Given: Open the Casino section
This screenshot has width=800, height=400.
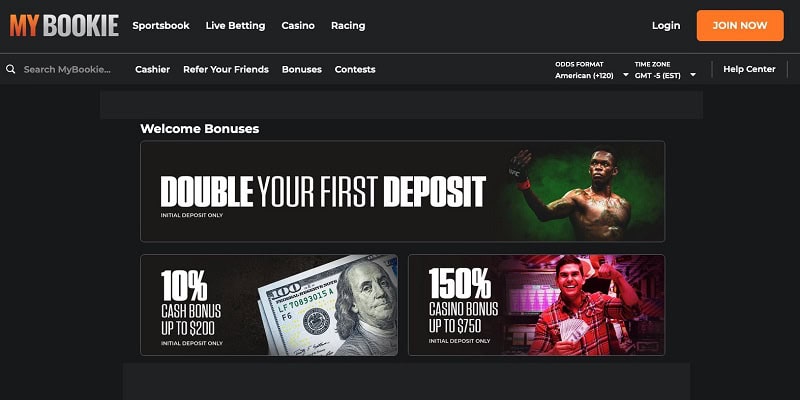Looking at the screenshot, I should (x=298, y=26).
